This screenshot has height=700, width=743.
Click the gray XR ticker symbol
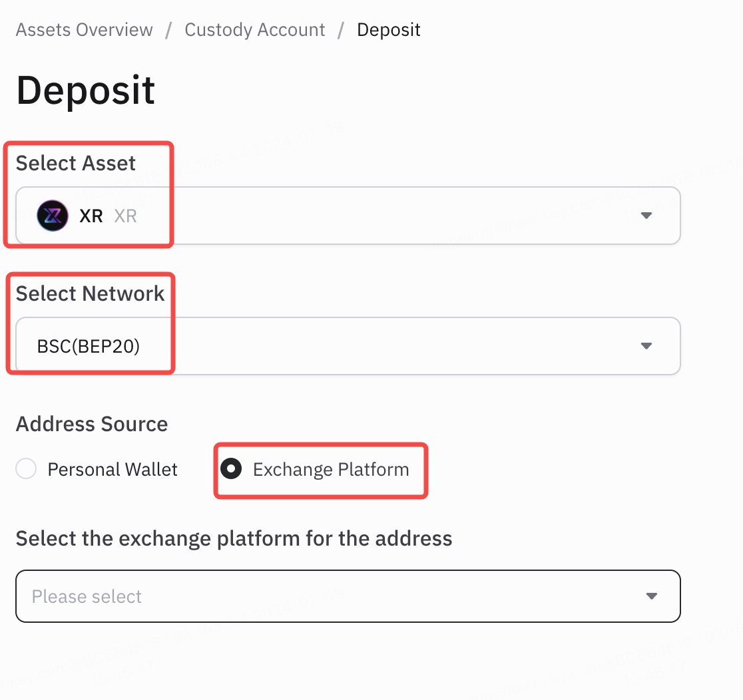tap(126, 216)
